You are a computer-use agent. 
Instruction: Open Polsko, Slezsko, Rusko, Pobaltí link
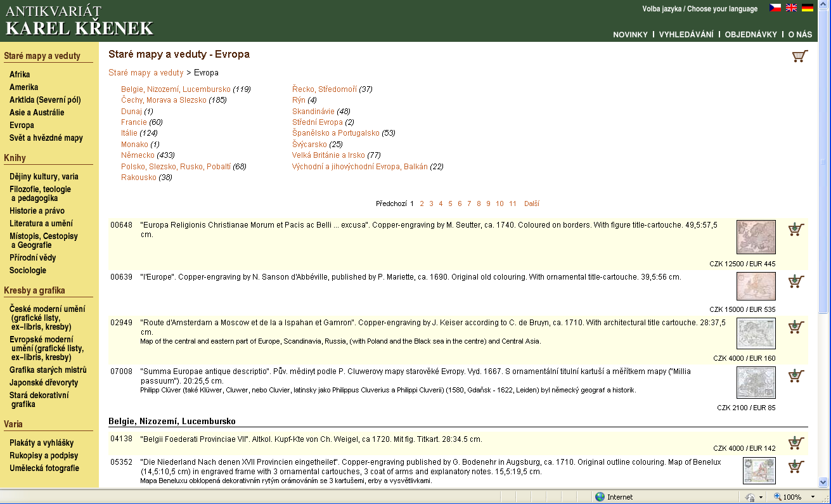176,167
